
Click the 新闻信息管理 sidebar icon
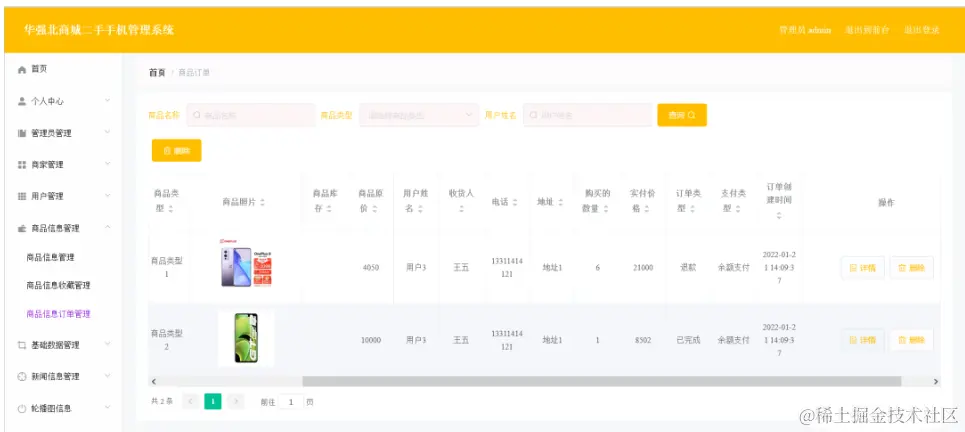click(x=22, y=376)
